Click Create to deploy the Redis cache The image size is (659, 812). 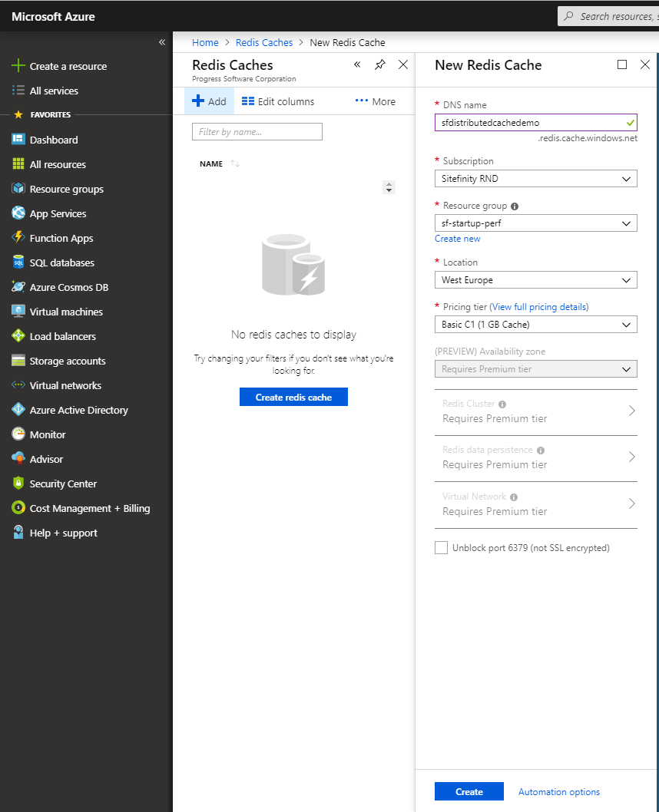pos(469,791)
